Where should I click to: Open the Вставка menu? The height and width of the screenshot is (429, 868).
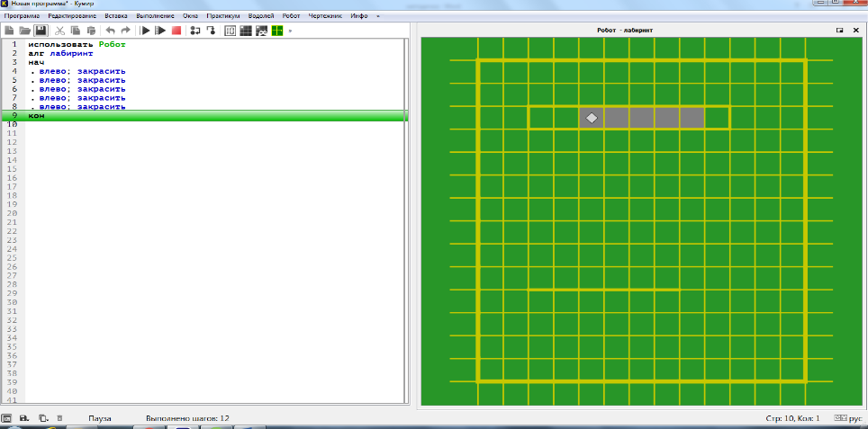(x=115, y=16)
